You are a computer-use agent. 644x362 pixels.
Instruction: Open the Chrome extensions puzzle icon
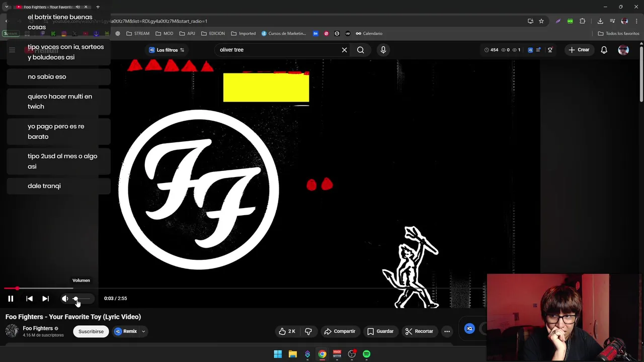click(583, 21)
